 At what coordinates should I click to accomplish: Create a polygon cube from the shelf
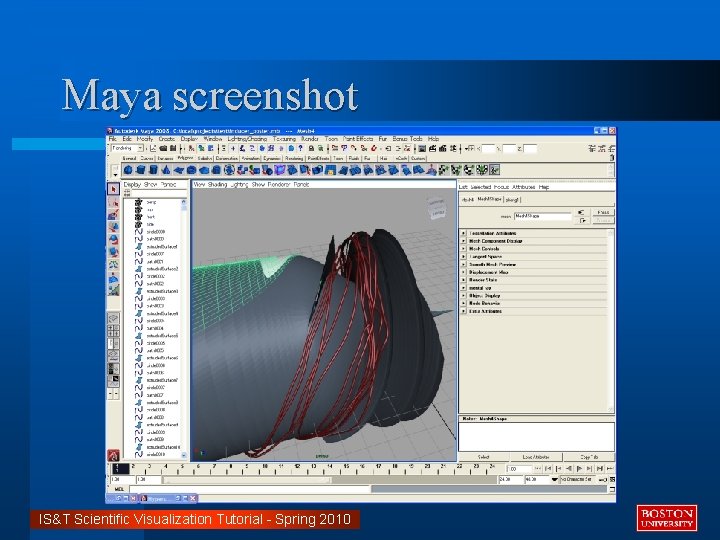[141, 170]
